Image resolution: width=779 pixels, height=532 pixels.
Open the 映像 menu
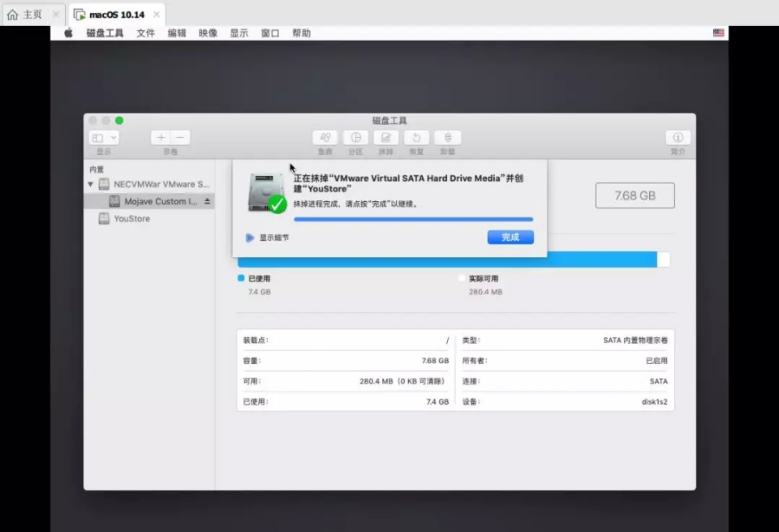[208, 32]
